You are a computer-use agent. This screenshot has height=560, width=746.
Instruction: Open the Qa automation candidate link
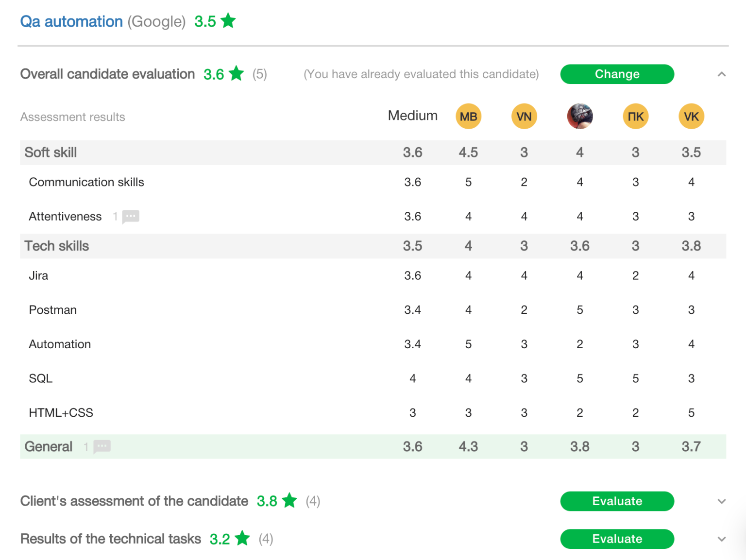tap(71, 21)
